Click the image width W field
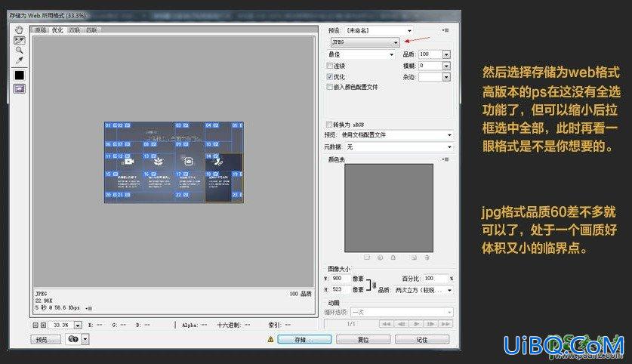632x364 pixels. [341, 279]
